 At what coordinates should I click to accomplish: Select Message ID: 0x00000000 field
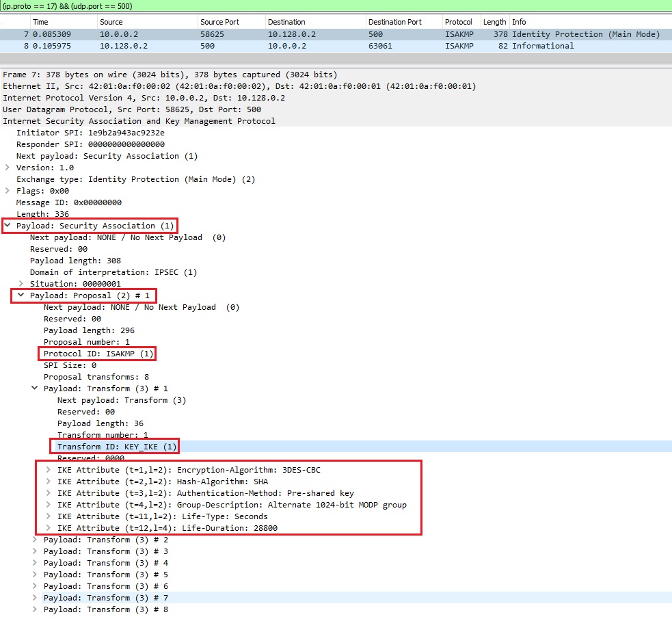point(69,202)
